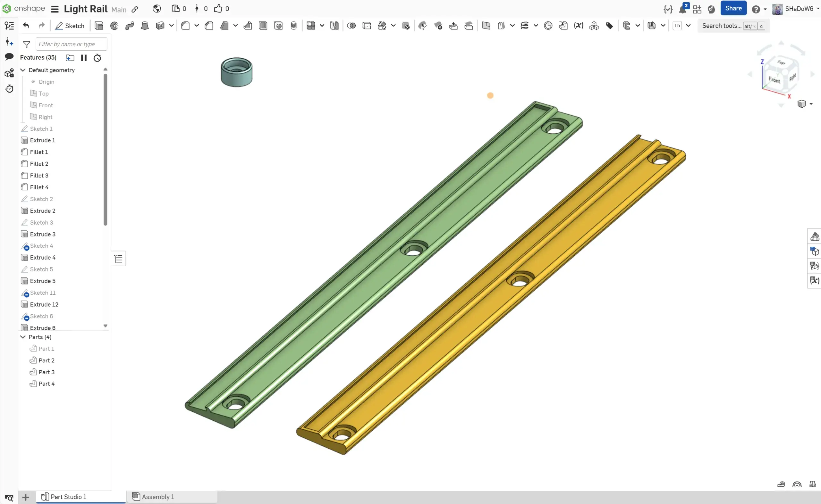Switch to the Part Studio 1 tab

[68, 496]
